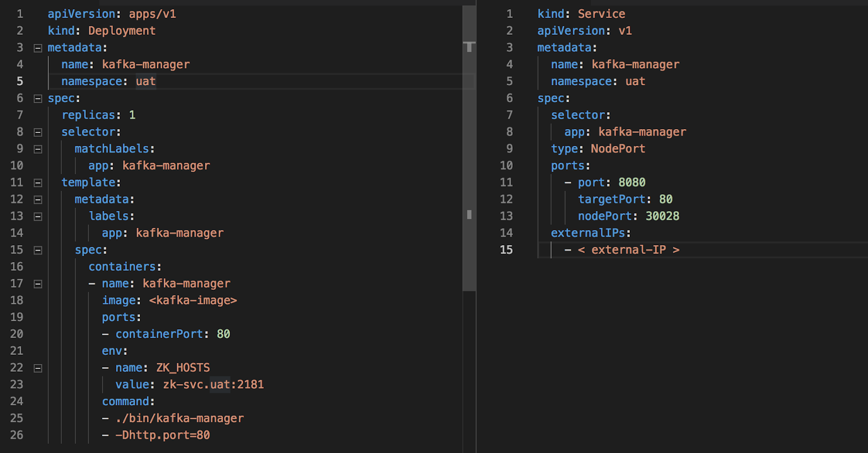This screenshot has width=868, height=453.
Task: Collapse the top-level spec fold at line 6
Action: click(38, 99)
